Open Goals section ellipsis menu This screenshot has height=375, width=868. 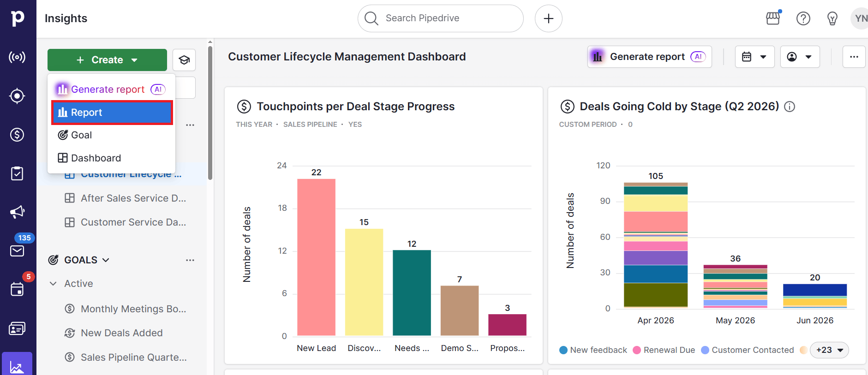coord(190,260)
